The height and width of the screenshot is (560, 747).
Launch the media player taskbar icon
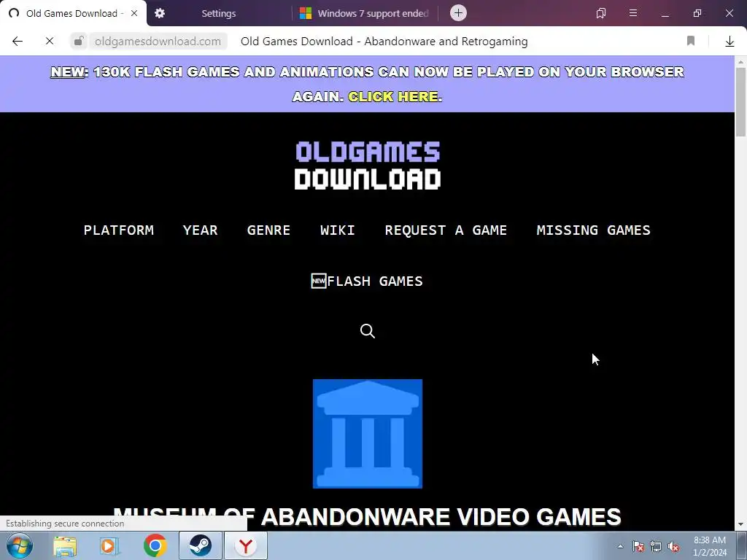click(109, 545)
